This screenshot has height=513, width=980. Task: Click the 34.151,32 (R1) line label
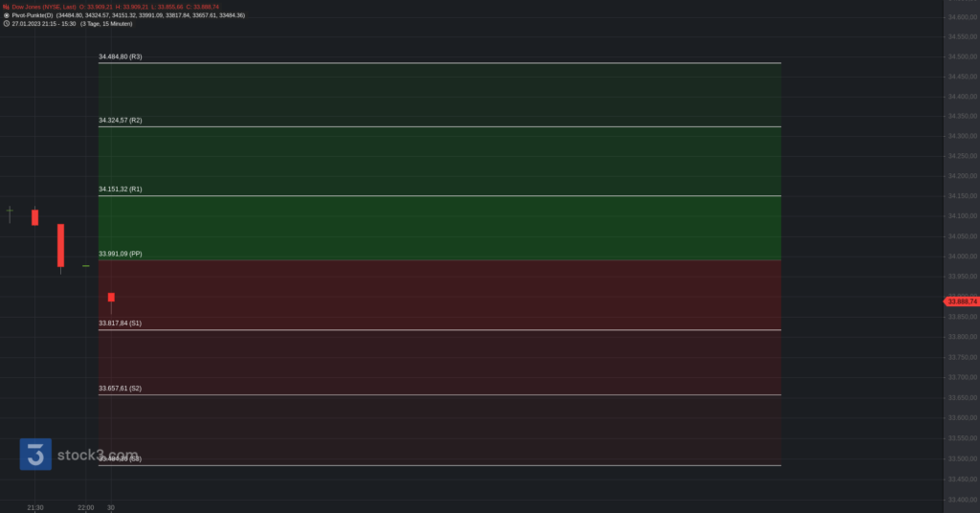point(121,190)
